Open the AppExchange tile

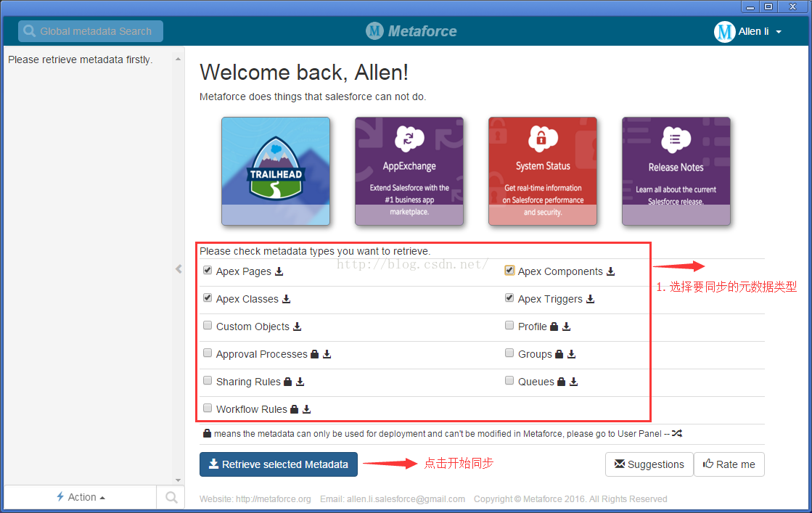click(409, 171)
